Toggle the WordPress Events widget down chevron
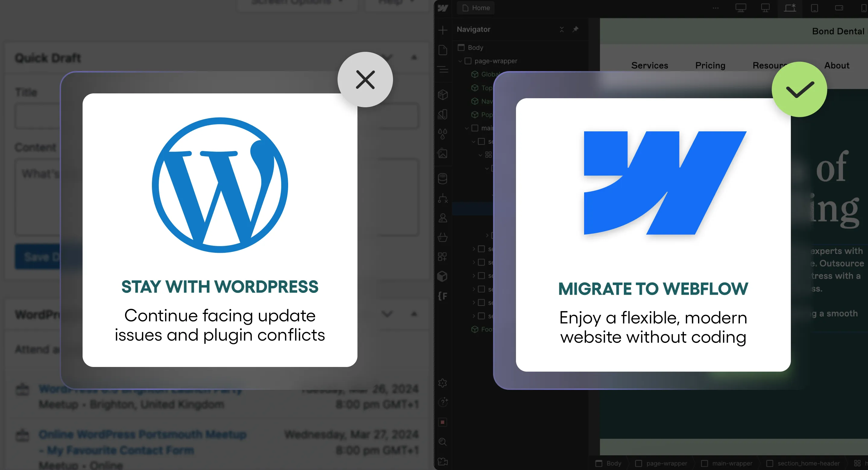This screenshot has width=868, height=470. pos(387,314)
